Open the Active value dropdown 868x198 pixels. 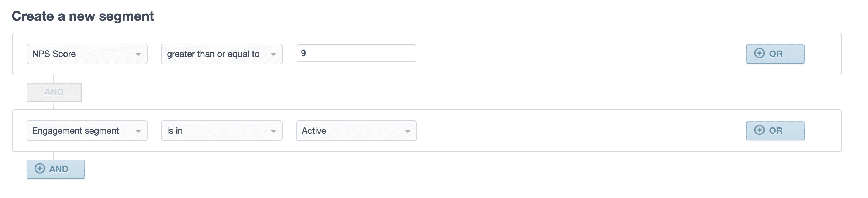click(x=356, y=131)
